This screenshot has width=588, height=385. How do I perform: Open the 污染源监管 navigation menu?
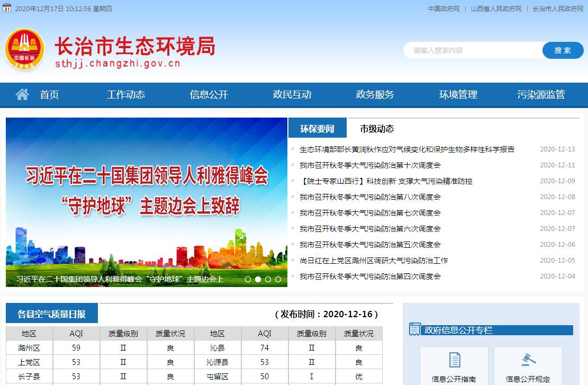click(541, 95)
